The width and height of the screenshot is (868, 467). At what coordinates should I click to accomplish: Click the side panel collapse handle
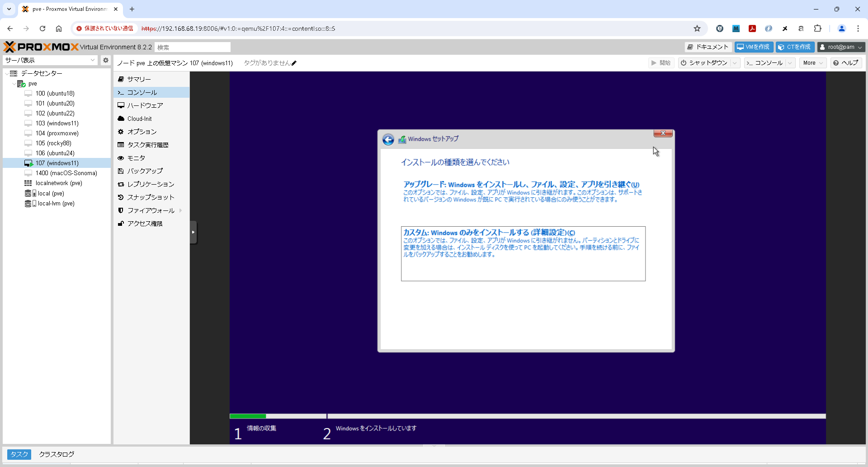point(193,232)
